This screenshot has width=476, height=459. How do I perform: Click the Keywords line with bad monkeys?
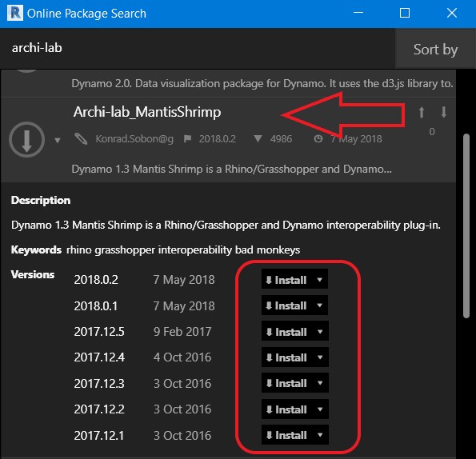[155, 249]
